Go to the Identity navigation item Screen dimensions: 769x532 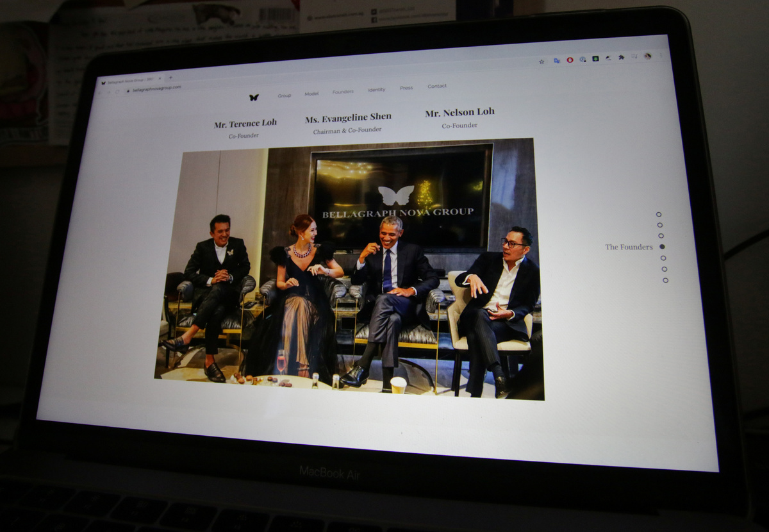[x=376, y=90]
